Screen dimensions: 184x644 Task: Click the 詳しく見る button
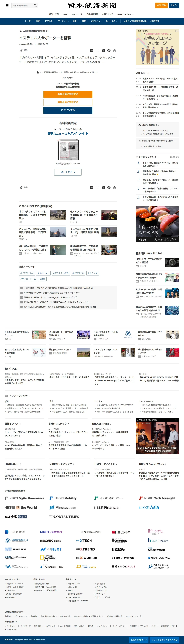68,172
